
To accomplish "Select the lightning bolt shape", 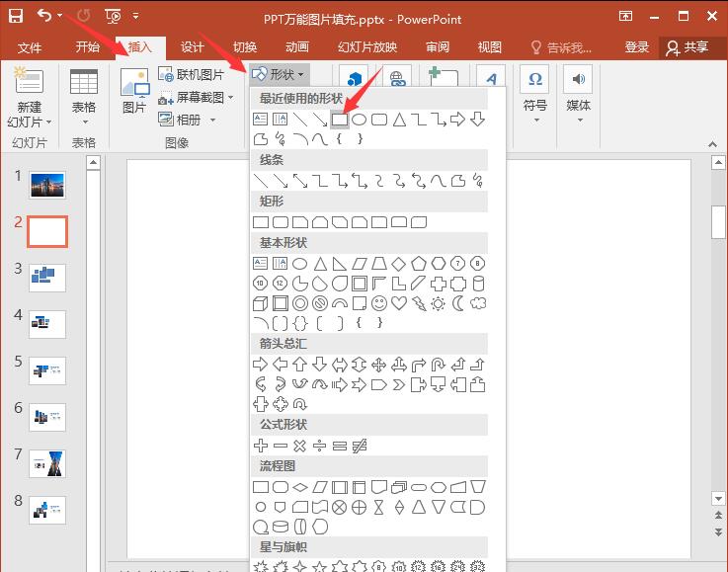I will click(x=419, y=303).
